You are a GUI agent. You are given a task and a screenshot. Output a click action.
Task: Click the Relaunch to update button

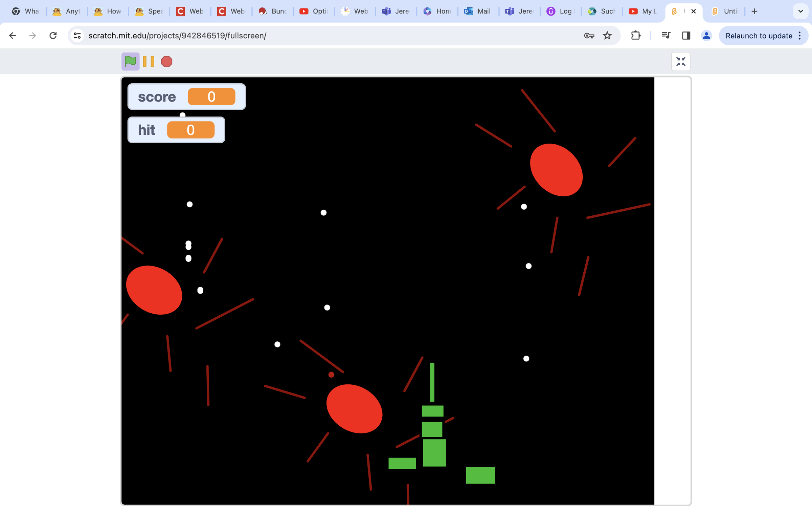click(x=759, y=35)
